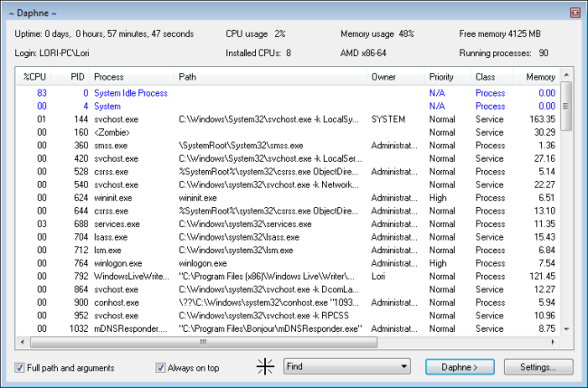Viewport: 588px width, 388px height.
Task: Click the SYSTEM owner cell
Action: click(x=388, y=119)
